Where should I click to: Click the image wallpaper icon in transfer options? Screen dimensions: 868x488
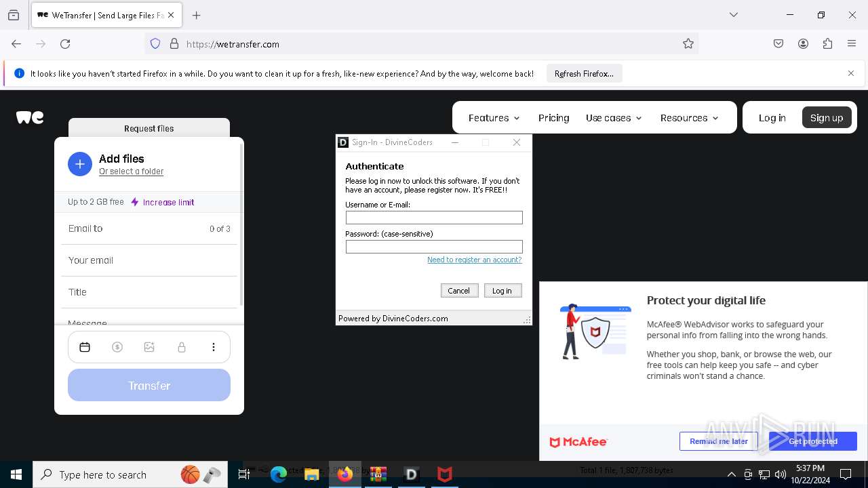(x=149, y=347)
